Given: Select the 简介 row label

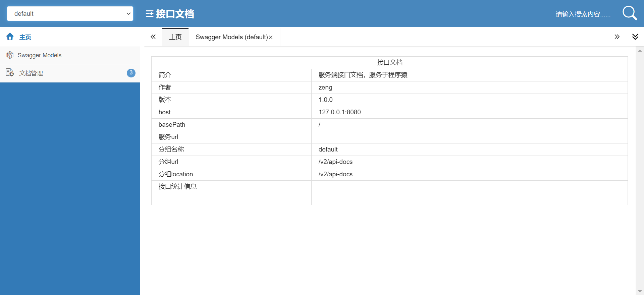Looking at the screenshot, I should pos(165,75).
